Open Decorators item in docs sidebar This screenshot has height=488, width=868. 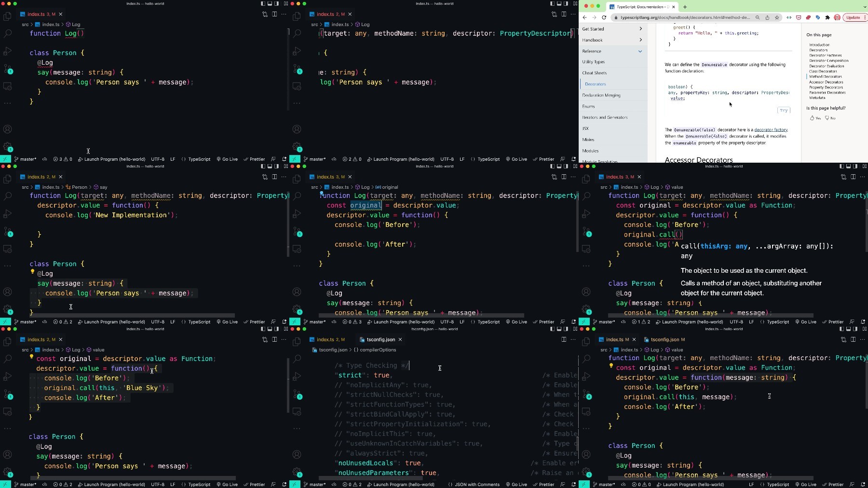pos(595,84)
